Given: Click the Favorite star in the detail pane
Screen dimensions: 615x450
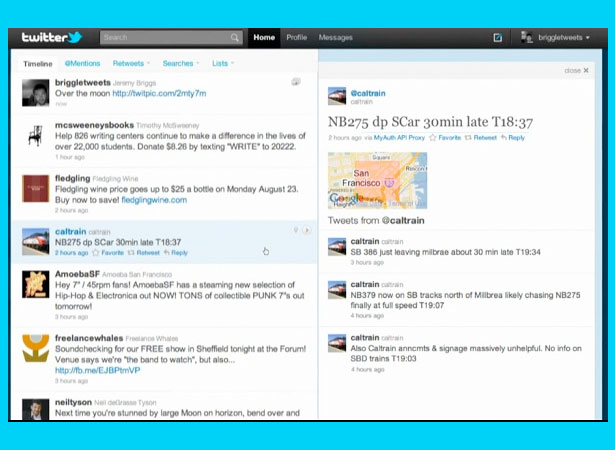Looking at the screenshot, I should (x=433, y=138).
